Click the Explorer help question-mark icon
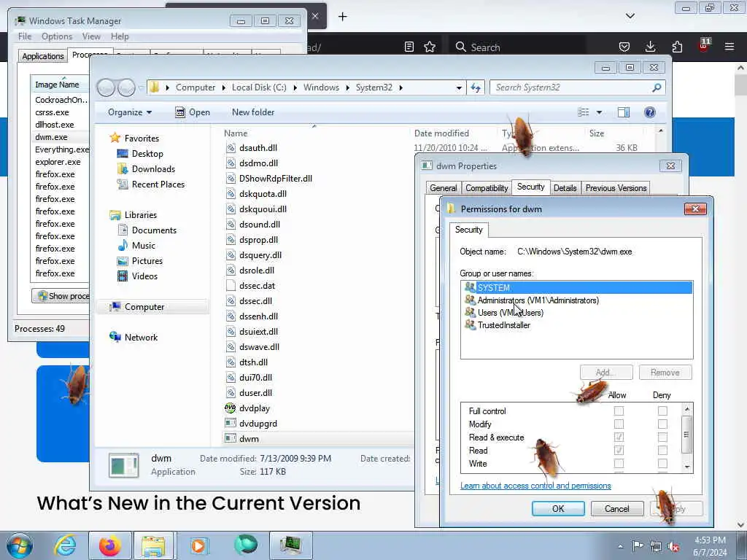The image size is (747, 560). point(650,112)
